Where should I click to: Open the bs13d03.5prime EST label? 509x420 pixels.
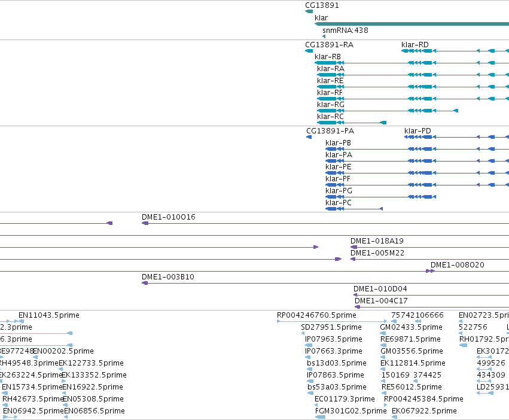pyautogui.click(x=336, y=364)
